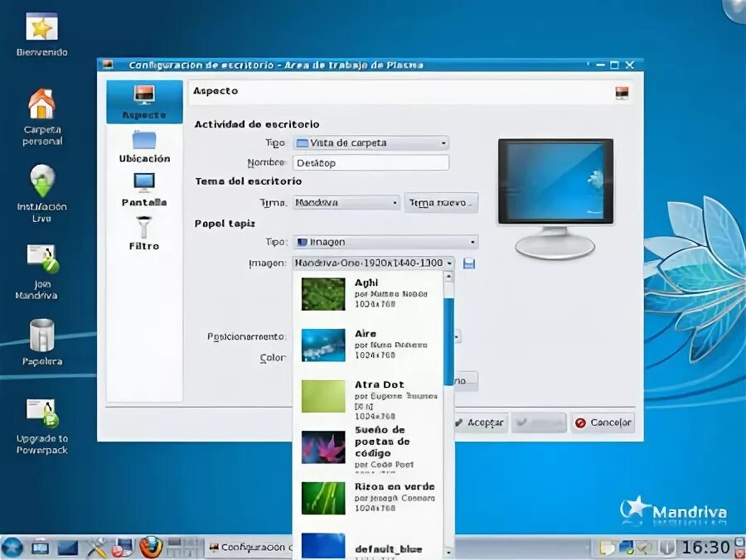Click the Tema nuevo... button
The height and width of the screenshot is (560, 746).
tap(441, 203)
